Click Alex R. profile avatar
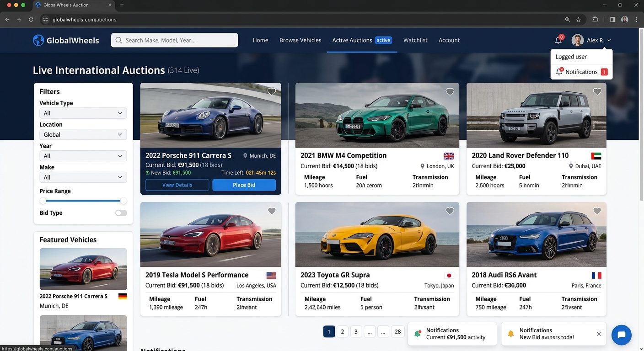Viewport: 644px width, 351px height. [x=578, y=40]
